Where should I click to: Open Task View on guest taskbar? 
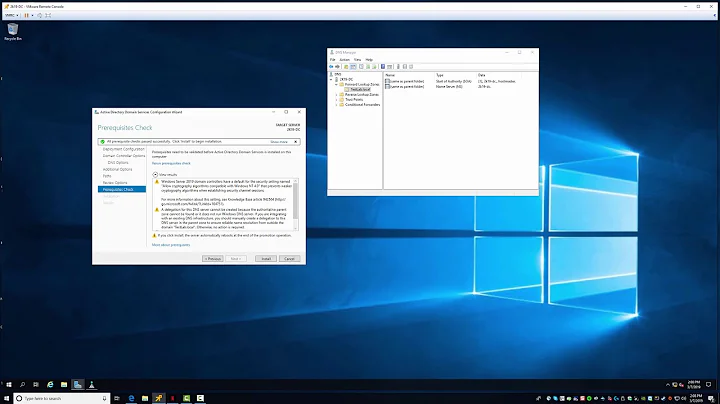point(36,385)
